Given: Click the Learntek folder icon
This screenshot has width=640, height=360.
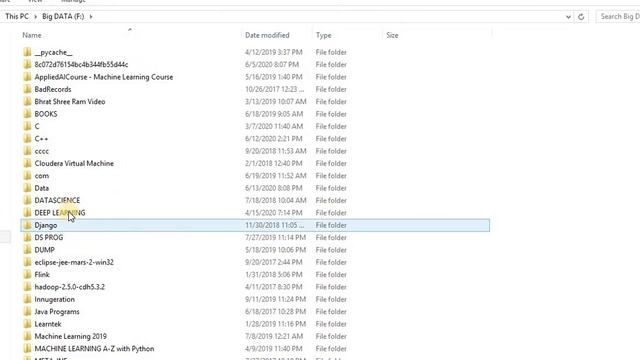Looking at the screenshot, I should coord(27,324).
